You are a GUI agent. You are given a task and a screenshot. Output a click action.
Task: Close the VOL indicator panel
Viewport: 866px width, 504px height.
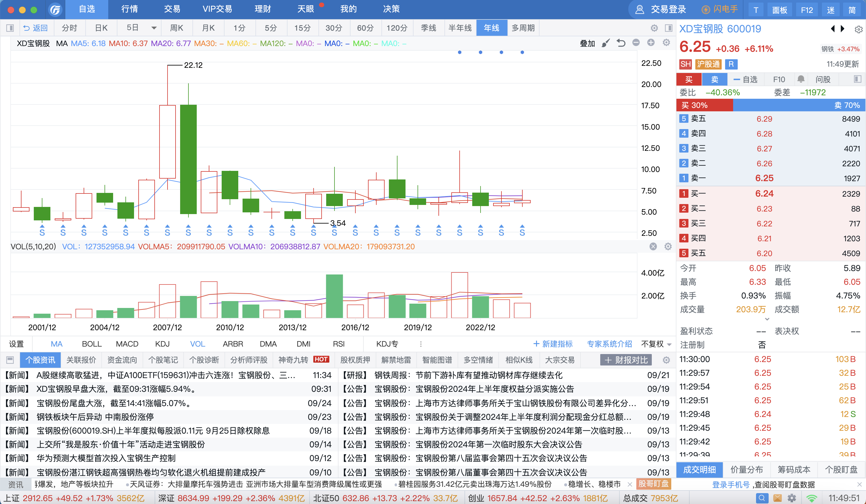(653, 246)
